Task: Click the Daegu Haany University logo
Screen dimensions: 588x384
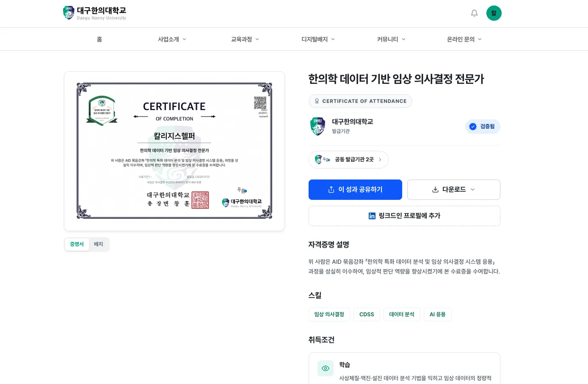Action: coord(94,13)
